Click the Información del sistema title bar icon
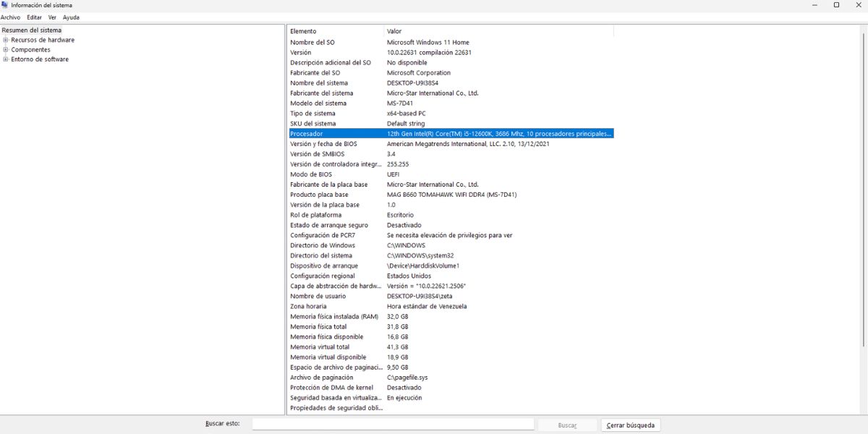The height and width of the screenshot is (434, 868). [x=5, y=5]
